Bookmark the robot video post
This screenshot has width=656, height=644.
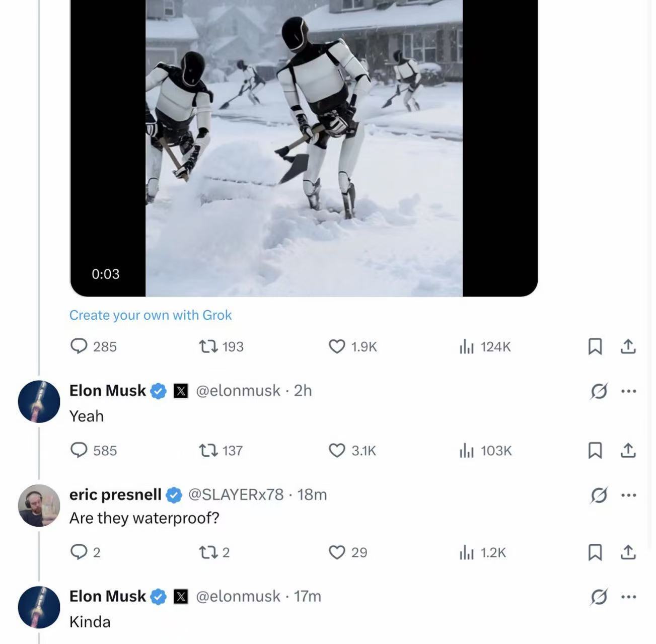595,346
